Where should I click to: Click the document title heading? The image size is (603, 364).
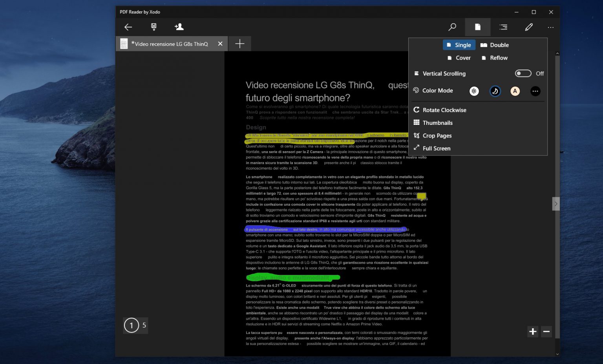tap(327, 91)
